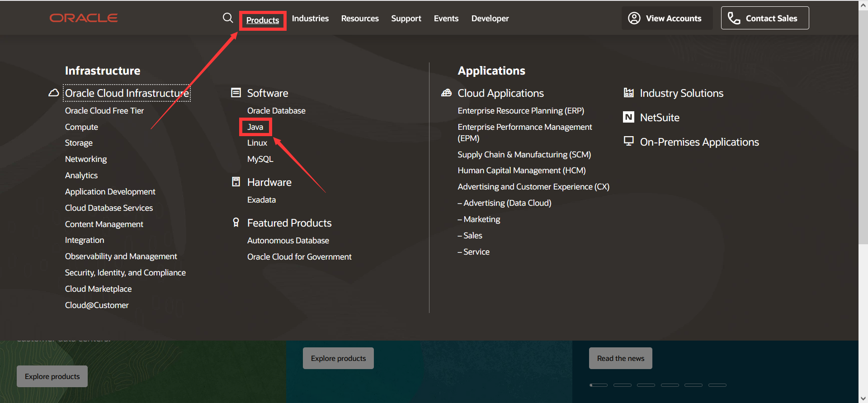868x403 pixels.
Task: Click the On-Premises Applications monitor icon
Action: (x=628, y=141)
